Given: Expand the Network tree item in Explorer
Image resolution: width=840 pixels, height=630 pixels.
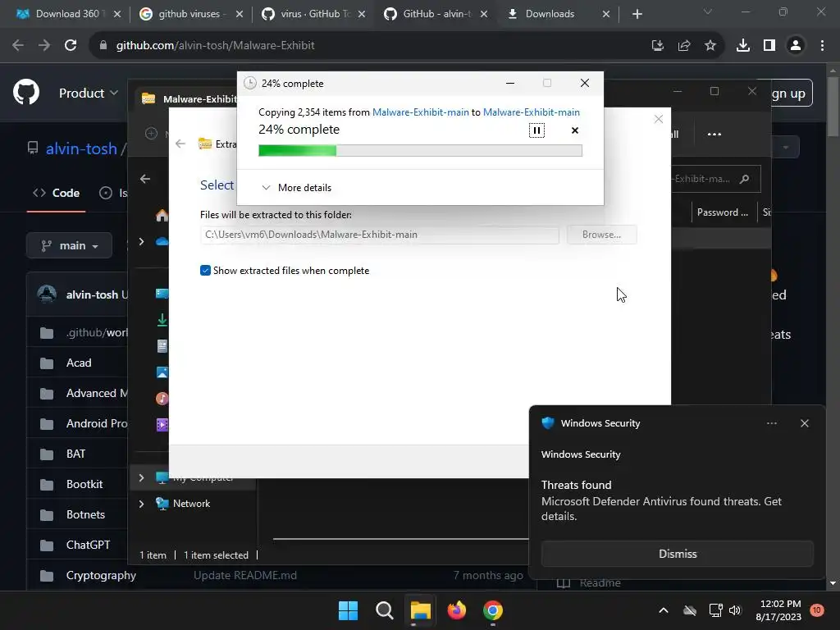Looking at the screenshot, I should pyautogui.click(x=141, y=504).
